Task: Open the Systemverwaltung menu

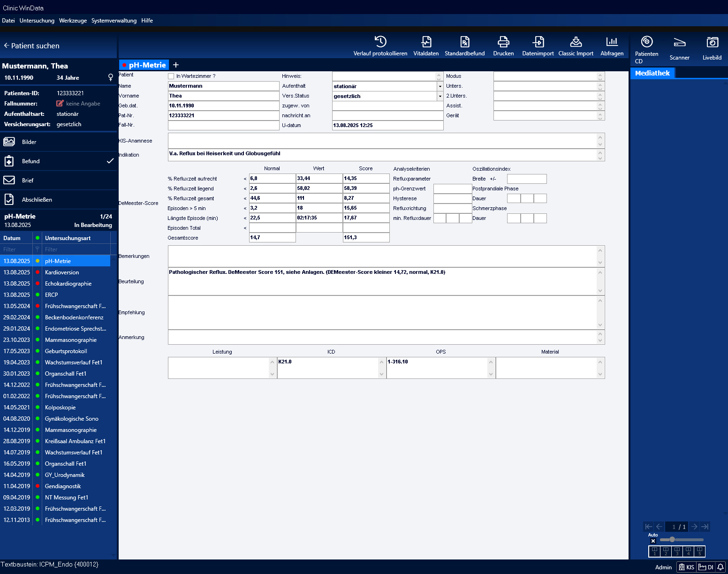Action: (x=114, y=21)
